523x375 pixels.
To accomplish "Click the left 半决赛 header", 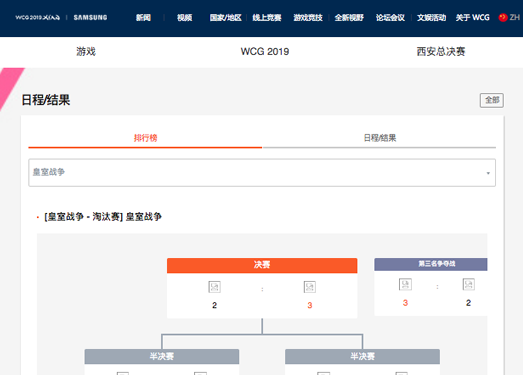I will [162, 356].
